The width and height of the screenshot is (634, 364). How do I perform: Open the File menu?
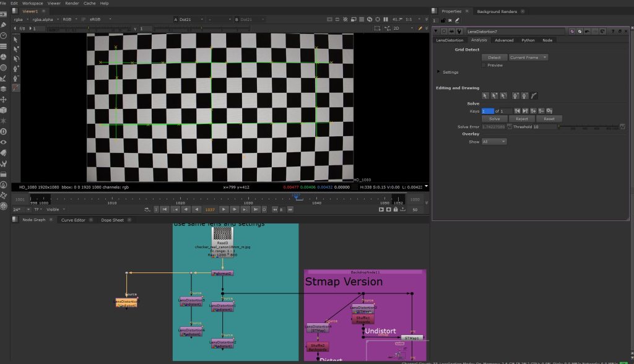(3, 3)
